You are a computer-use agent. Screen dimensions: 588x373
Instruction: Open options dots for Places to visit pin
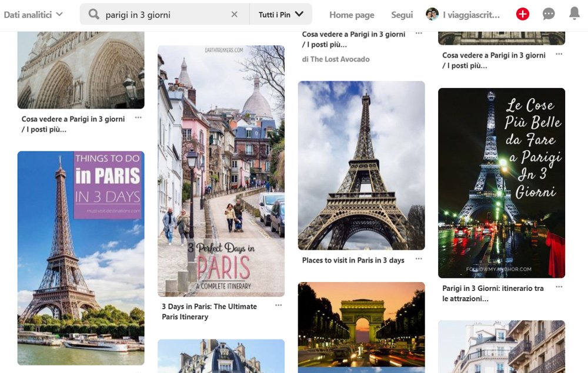pos(419,259)
